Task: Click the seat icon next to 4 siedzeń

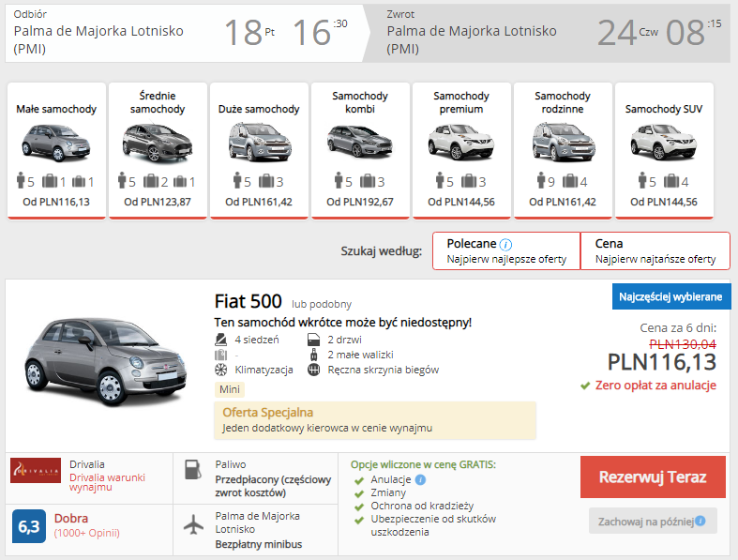Action: [x=220, y=340]
